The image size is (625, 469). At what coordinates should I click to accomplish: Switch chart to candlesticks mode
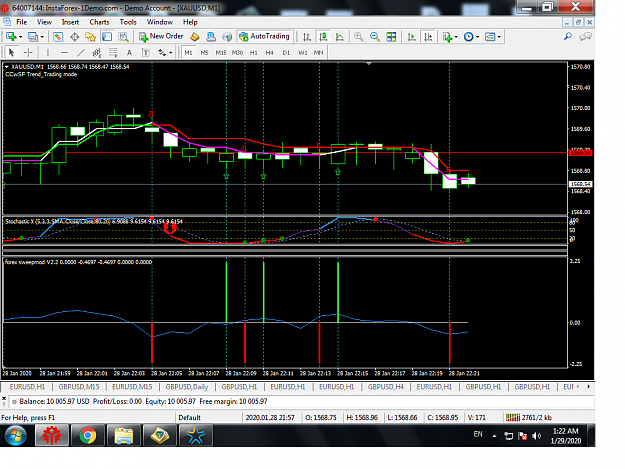[x=323, y=37]
